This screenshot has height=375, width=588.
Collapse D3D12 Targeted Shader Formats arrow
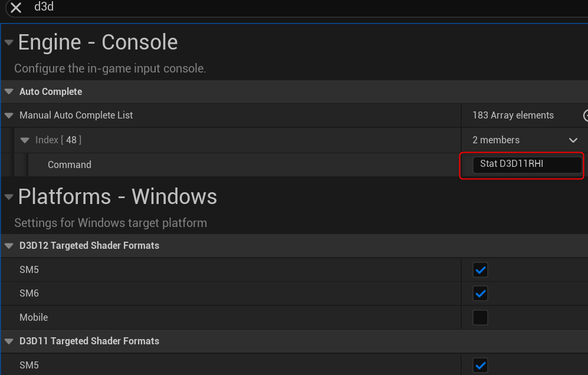[9, 246]
